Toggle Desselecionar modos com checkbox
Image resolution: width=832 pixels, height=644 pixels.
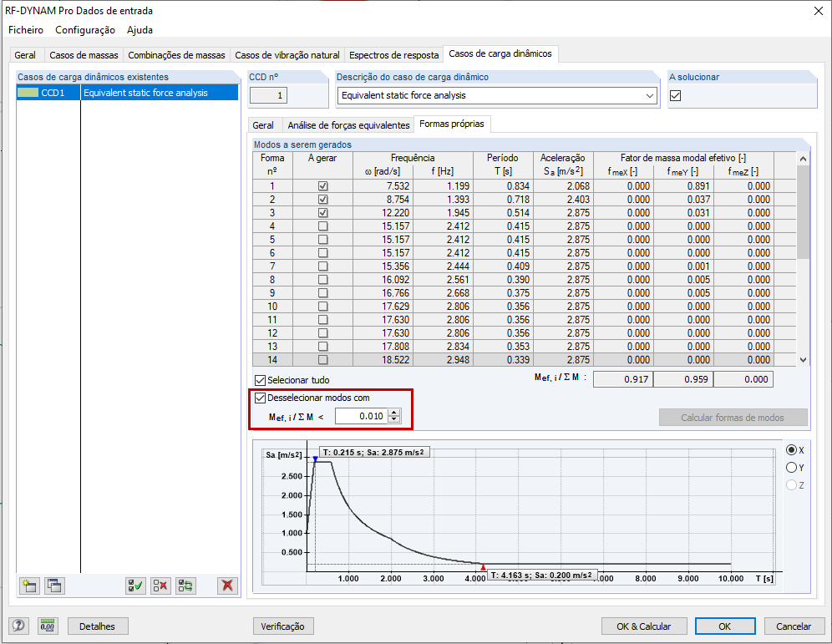(260, 398)
